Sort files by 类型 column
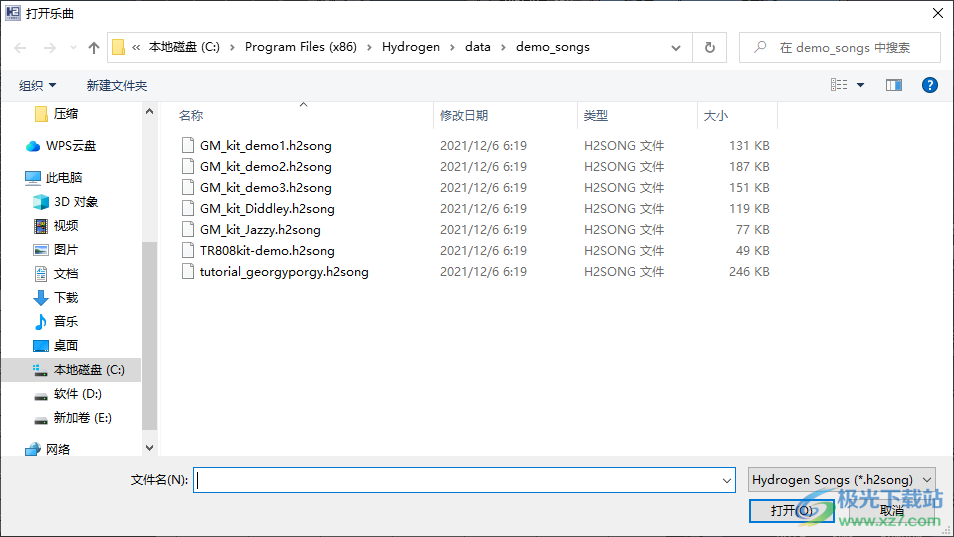Screen dimensions: 954x537 coord(595,116)
